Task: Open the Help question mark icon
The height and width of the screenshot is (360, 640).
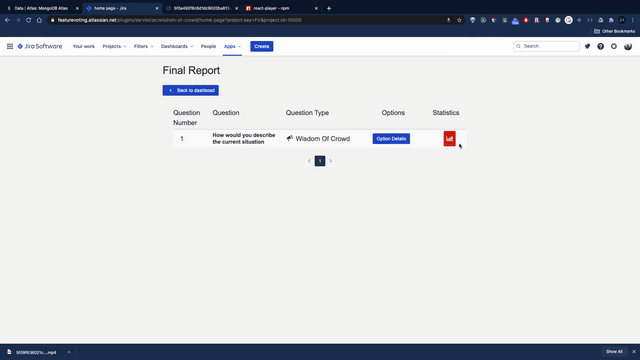Action: click(x=600, y=47)
